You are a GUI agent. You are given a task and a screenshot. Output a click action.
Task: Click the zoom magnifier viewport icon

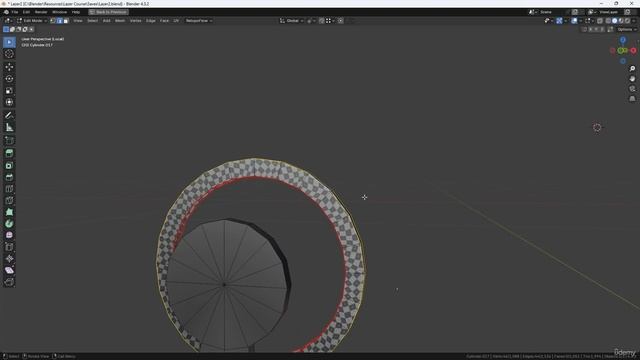(632, 69)
